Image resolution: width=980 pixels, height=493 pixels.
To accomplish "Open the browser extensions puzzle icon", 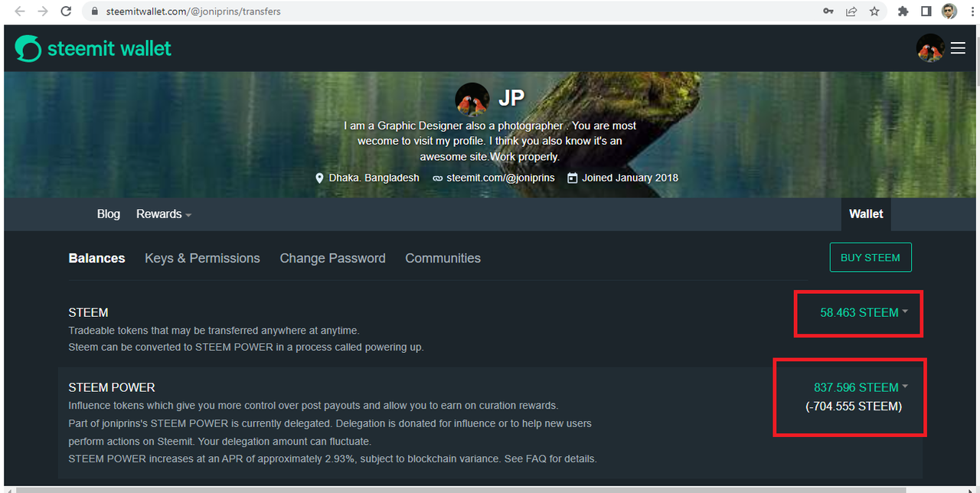I will click(x=903, y=11).
